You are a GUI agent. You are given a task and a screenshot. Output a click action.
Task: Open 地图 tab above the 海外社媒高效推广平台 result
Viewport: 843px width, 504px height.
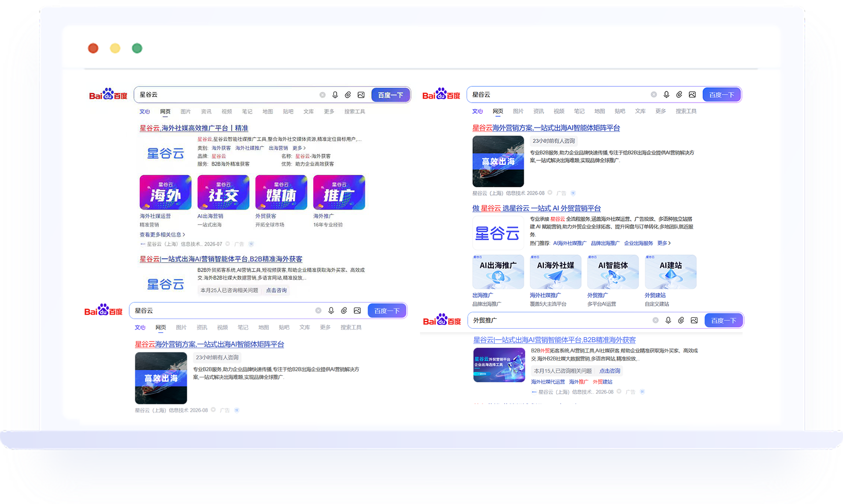(x=267, y=111)
